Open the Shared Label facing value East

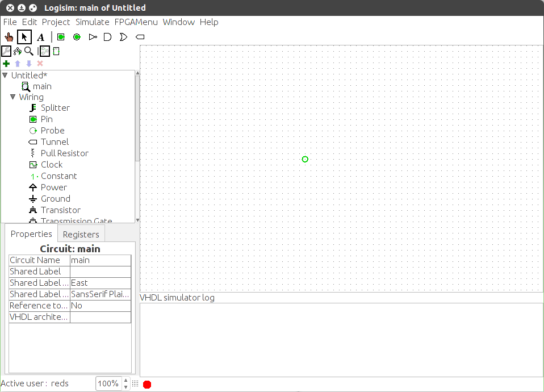pos(101,283)
